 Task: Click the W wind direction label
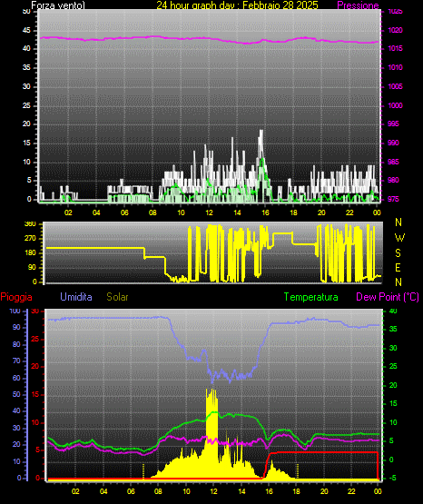pyautogui.click(x=399, y=238)
